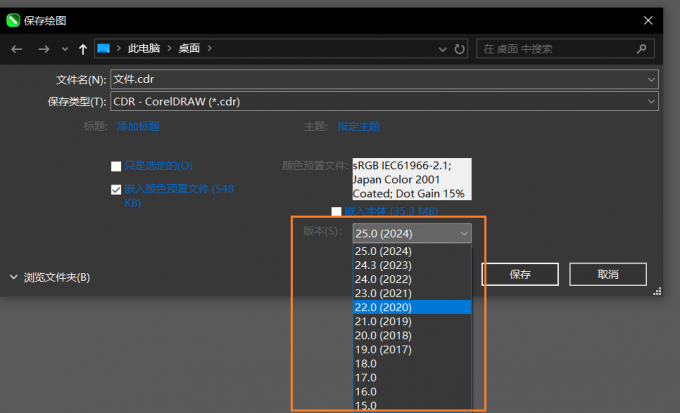
Task: Close the 保存绘图 dialog
Action: 648,20
